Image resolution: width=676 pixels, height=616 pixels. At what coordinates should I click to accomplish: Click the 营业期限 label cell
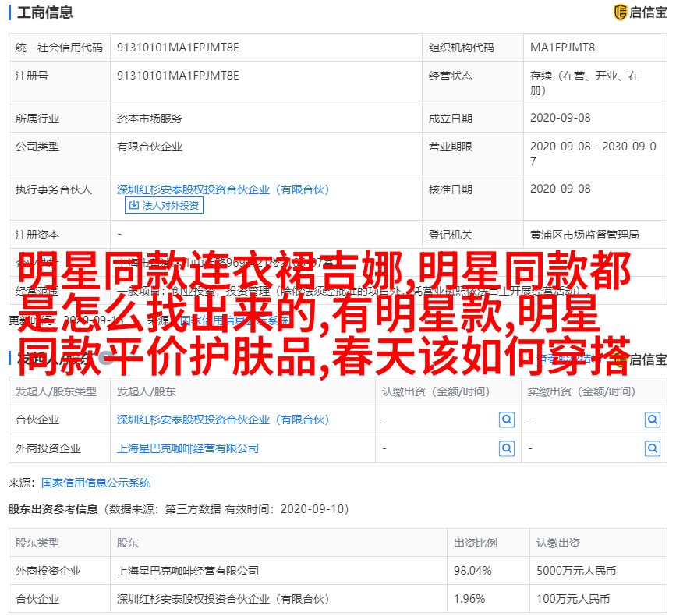[472, 154]
